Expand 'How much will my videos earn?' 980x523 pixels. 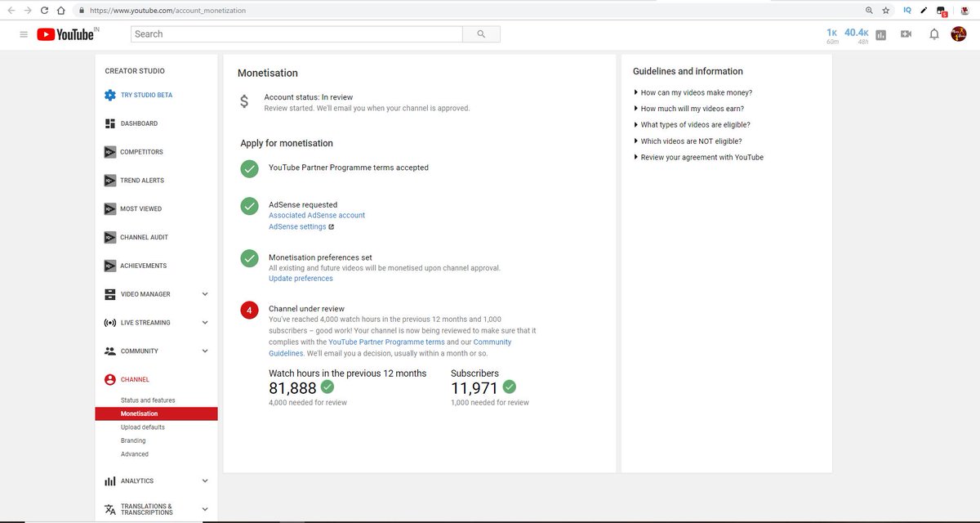click(688, 109)
